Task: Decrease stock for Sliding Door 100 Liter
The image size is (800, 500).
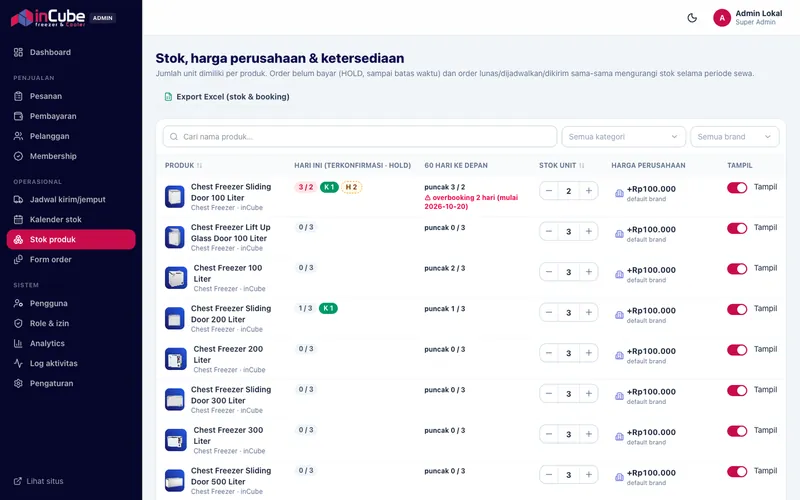Action: coord(549,191)
